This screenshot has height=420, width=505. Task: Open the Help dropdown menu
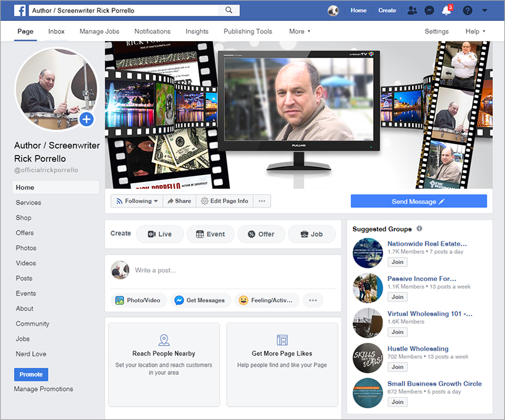[x=475, y=31]
